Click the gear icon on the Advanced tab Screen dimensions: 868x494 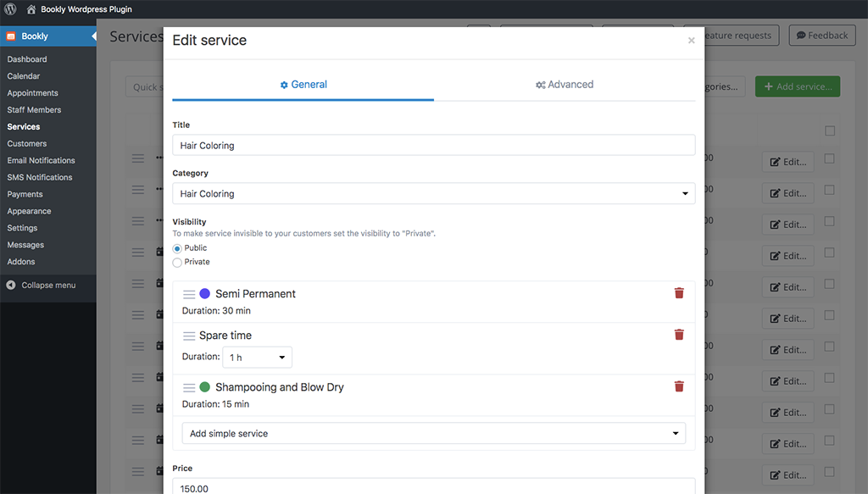[539, 85]
